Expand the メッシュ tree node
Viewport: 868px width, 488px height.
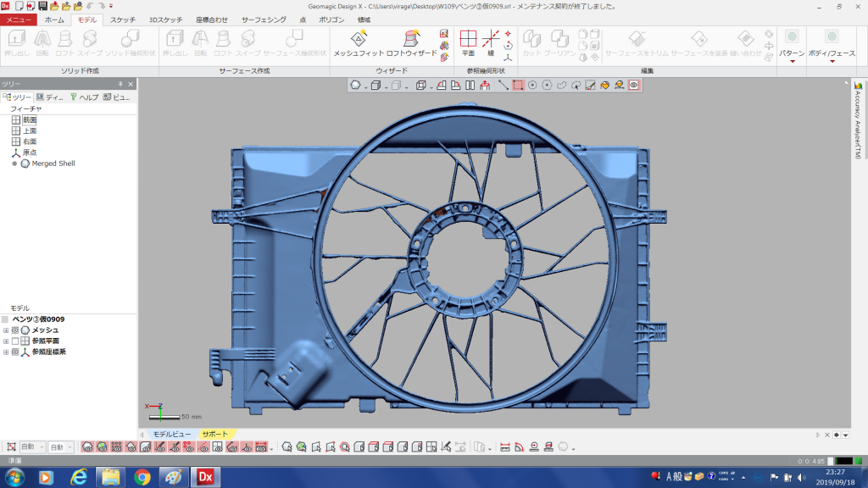pos(6,330)
